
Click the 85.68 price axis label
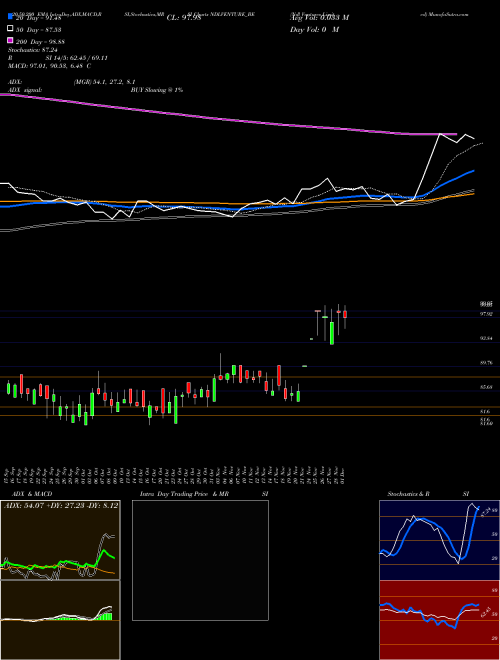point(486,386)
